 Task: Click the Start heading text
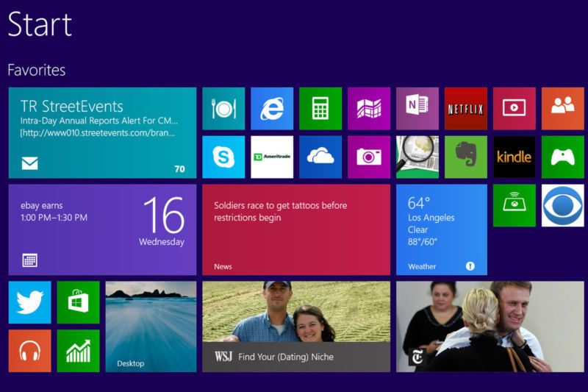(40, 24)
